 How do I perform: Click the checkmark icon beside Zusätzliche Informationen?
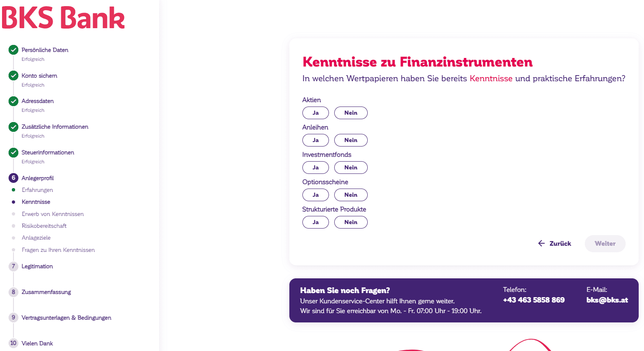coord(13,127)
